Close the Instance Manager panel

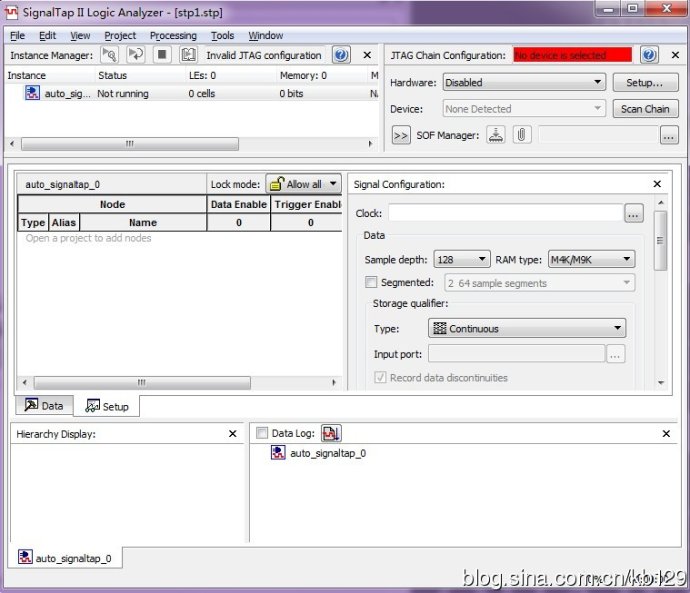click(367, 55)
